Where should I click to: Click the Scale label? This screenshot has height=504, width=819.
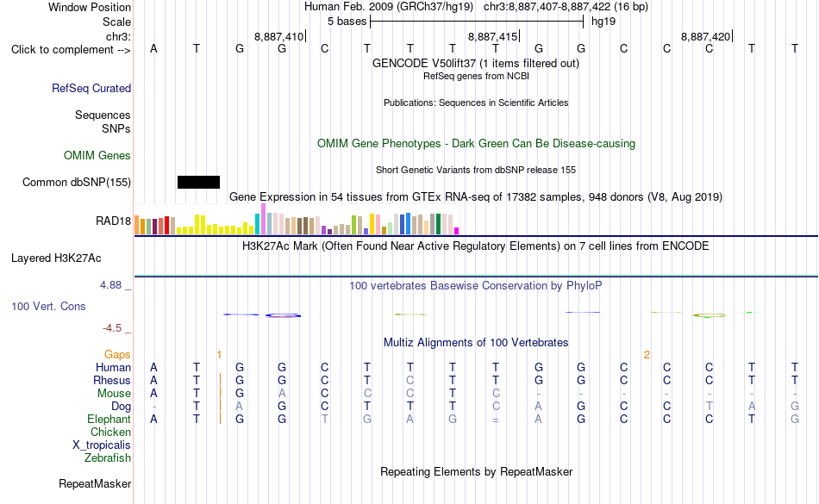tap(117, 22)
